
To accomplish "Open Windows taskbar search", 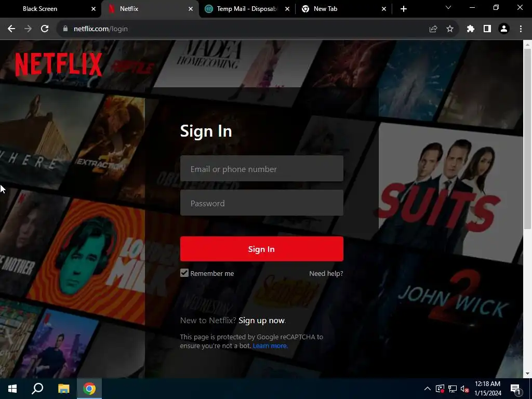I will pos(37,389).
